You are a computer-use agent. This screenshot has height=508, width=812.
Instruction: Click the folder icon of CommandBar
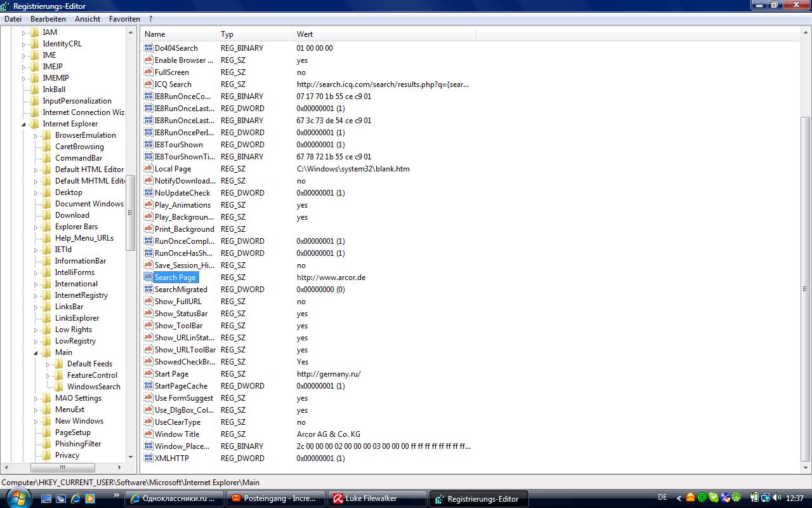click(47, 158)
